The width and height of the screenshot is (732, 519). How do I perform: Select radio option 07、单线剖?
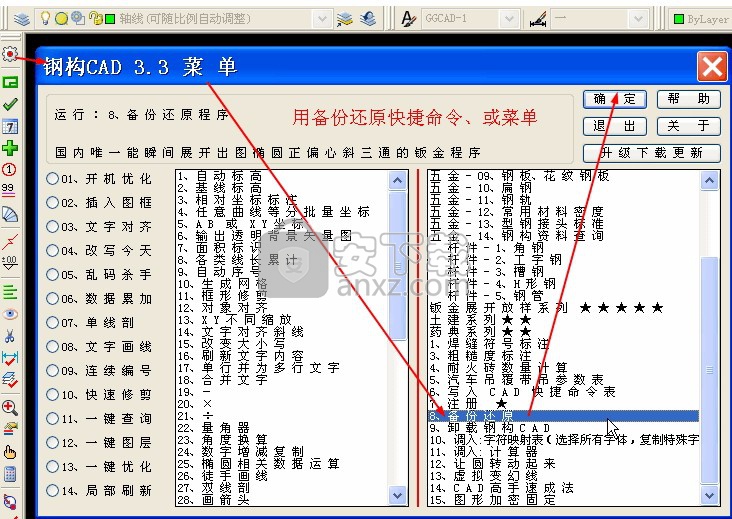52,323
